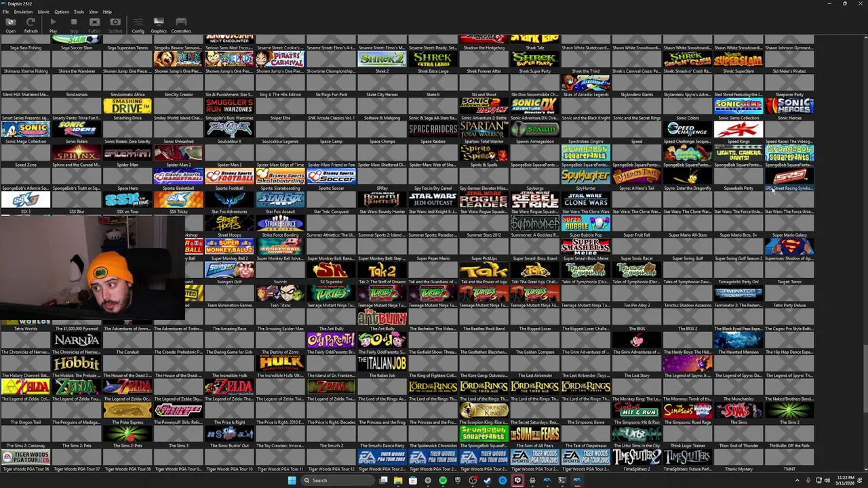
Task: Select the Super Monkey Ball 2 cover
Action: (x=229, y=246)
